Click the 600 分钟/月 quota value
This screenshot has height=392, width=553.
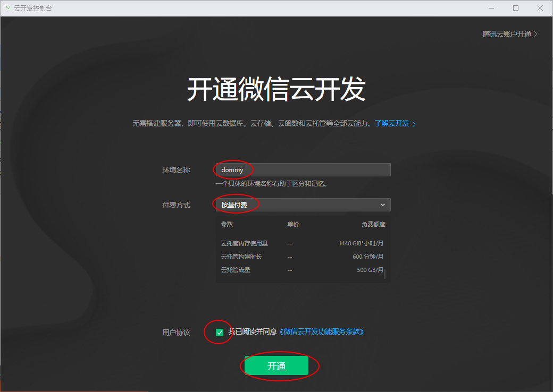click(x=368, y=257)
